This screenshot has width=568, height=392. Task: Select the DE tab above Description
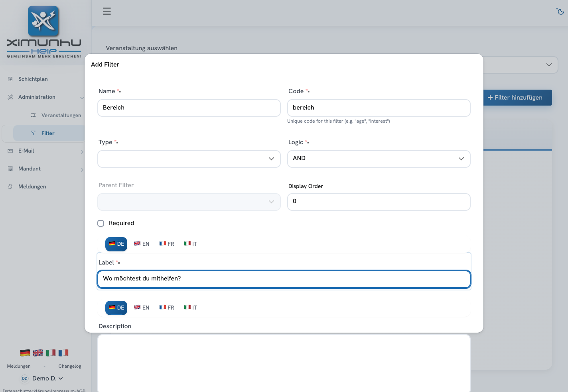pyautogui.click(x=116, y=308)
